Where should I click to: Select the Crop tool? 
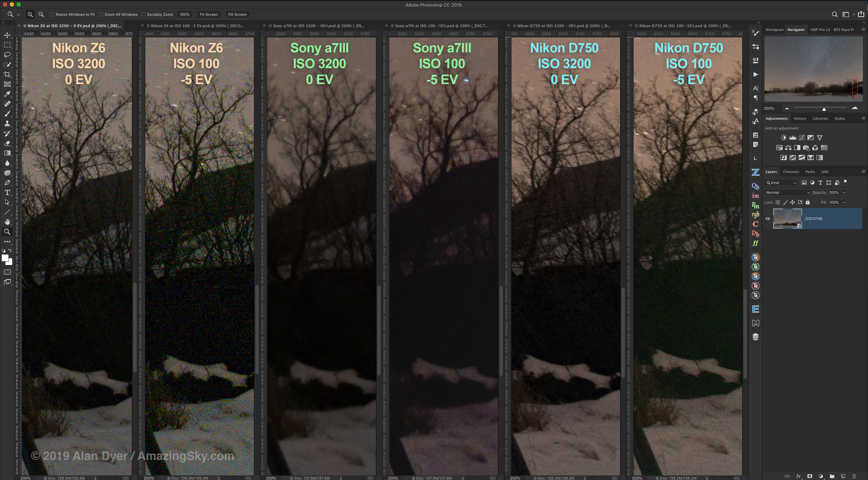[7, 74]
